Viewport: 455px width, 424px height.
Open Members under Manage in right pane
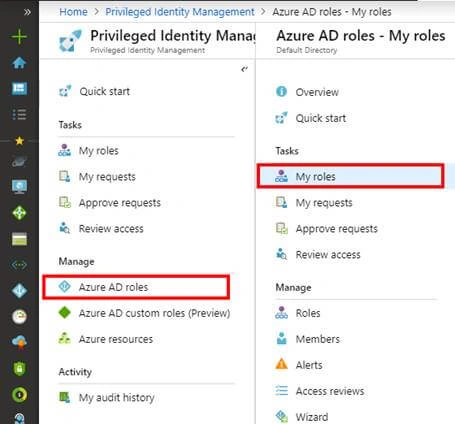click(x=308, y=339)
